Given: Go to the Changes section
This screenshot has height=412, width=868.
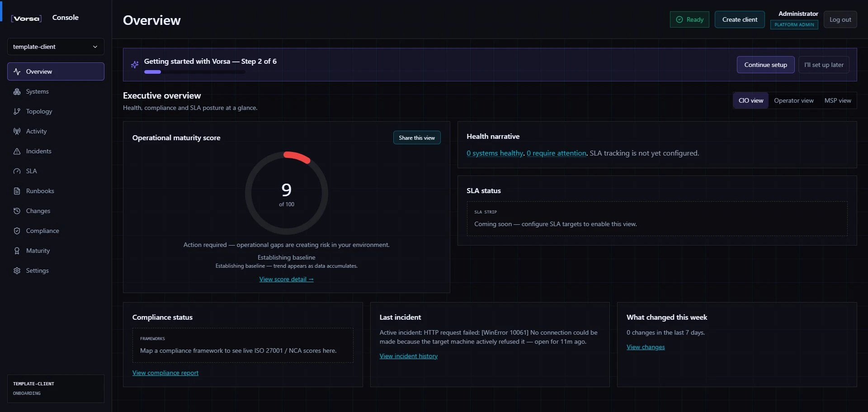Looking at the screenshot, I should [56, 211].
